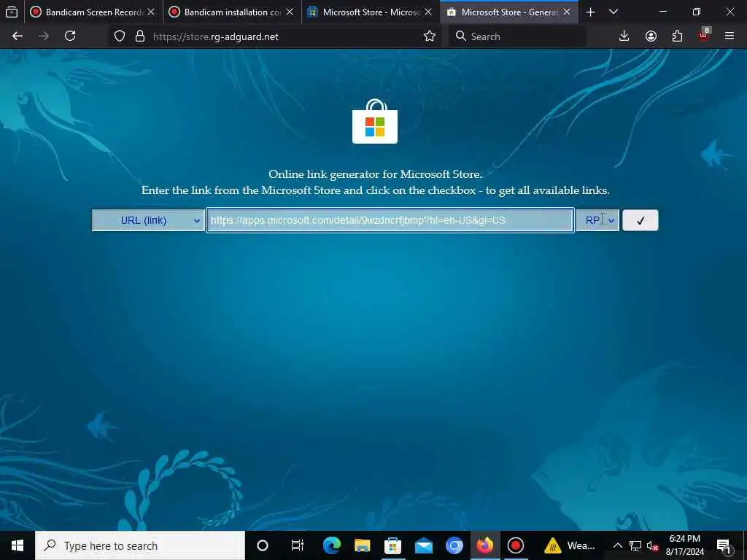Open the clock showing 6:24 PM
Screen dimensions: 747x560
(684, 545)
